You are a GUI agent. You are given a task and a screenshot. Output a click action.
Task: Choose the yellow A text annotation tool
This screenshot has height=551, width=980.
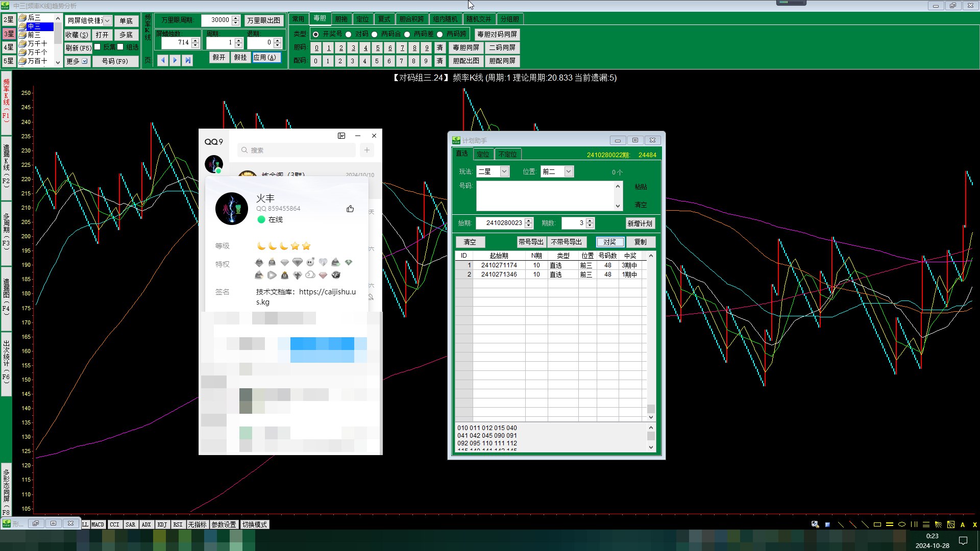tap(963, 524)
